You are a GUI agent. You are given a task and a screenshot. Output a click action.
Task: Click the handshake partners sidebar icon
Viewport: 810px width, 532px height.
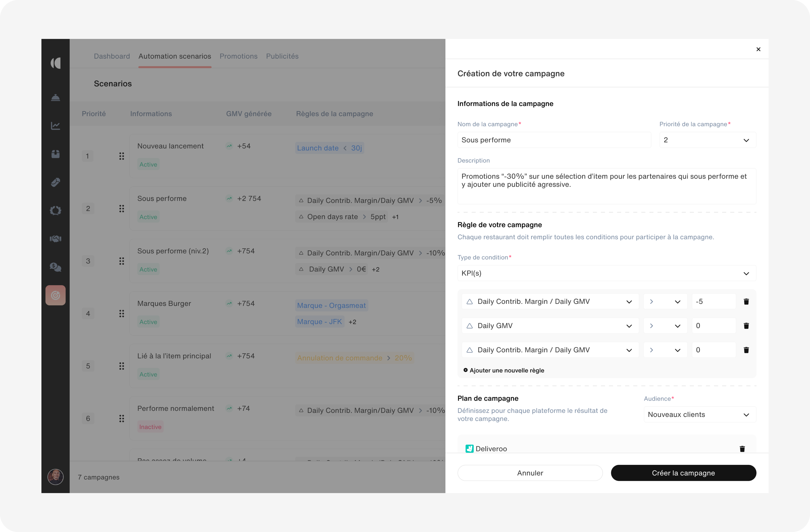[55, 239]
